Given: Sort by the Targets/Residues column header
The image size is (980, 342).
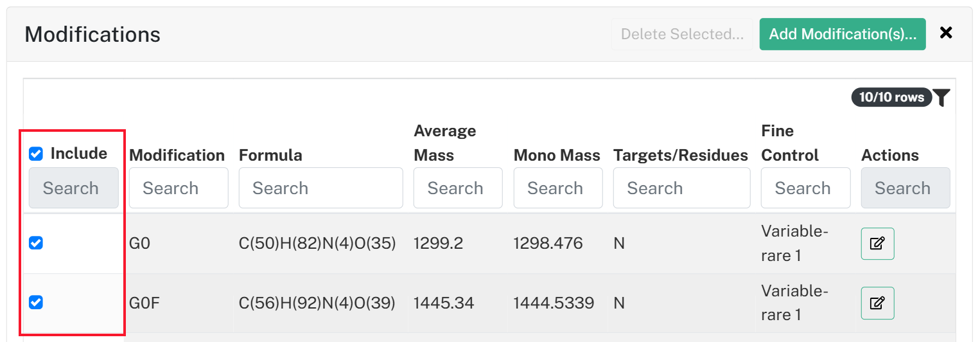Looking at the screenshot, I should click(681, 156).
